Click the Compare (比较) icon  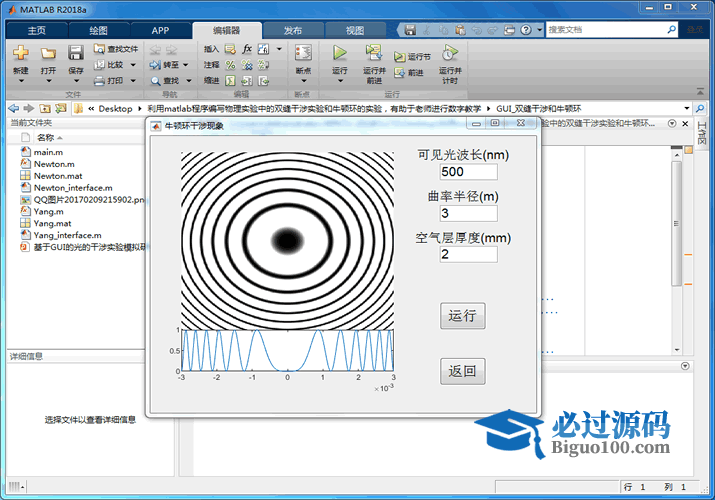99,65
